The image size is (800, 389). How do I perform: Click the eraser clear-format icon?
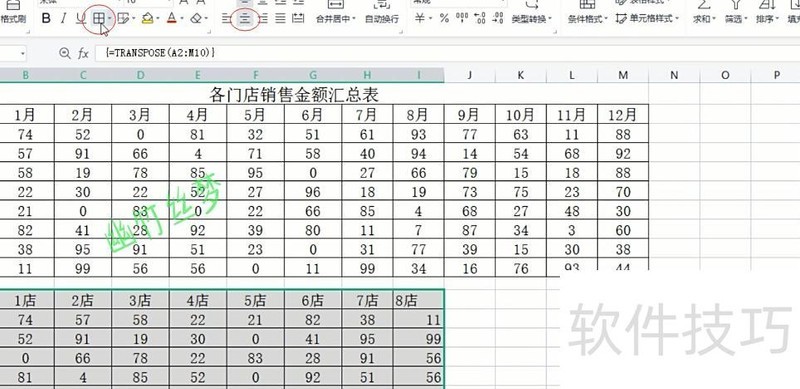pos(196,19)
